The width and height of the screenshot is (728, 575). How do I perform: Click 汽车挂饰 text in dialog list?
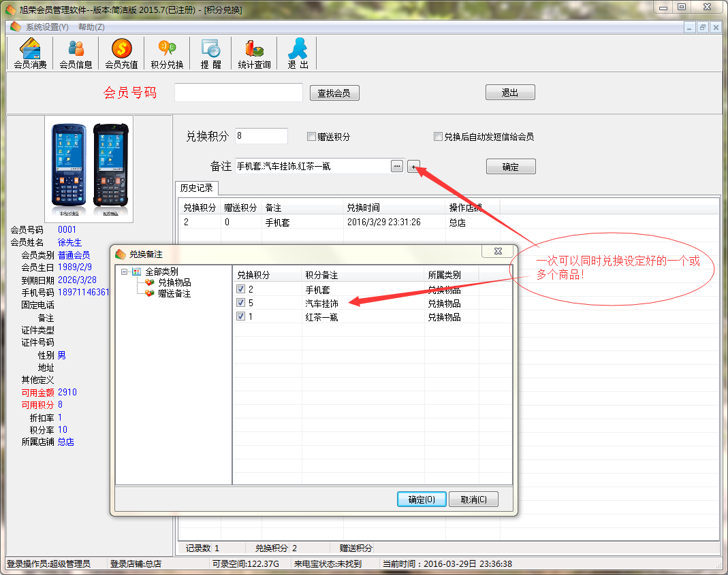tap(321, 303)
